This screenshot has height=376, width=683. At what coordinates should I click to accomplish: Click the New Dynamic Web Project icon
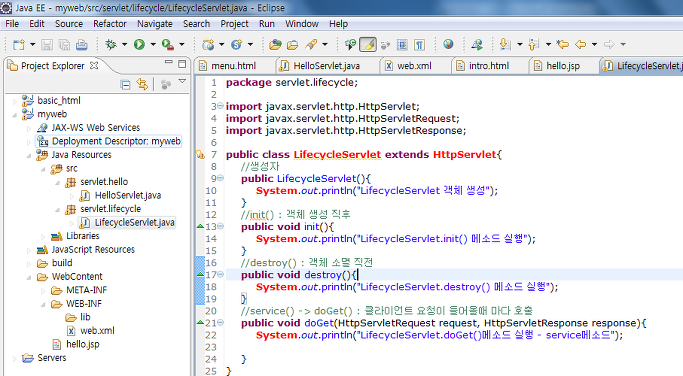coord(208,44)
